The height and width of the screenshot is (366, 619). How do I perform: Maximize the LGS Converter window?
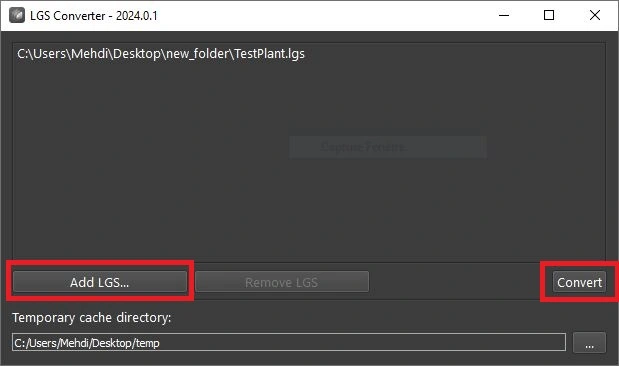coord(549,15)
